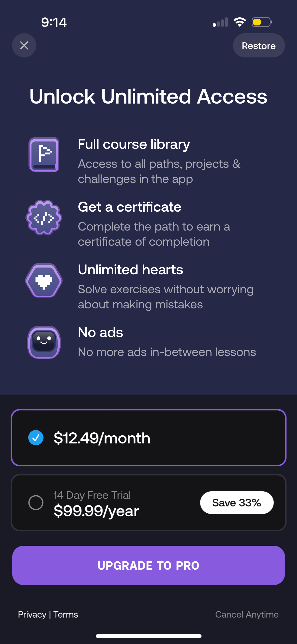Click the Save 33% badge
Image resolution: width=297 pixels, height=644 pixels.
237,502
